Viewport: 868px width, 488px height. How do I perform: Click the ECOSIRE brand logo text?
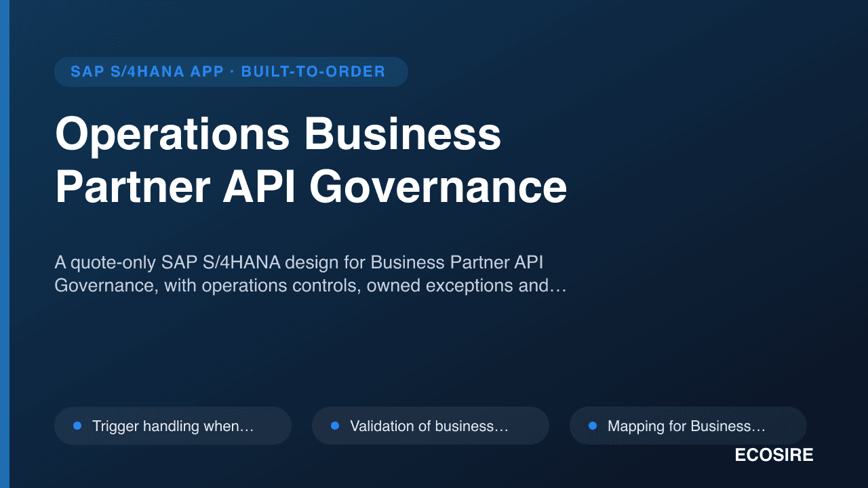774,455
